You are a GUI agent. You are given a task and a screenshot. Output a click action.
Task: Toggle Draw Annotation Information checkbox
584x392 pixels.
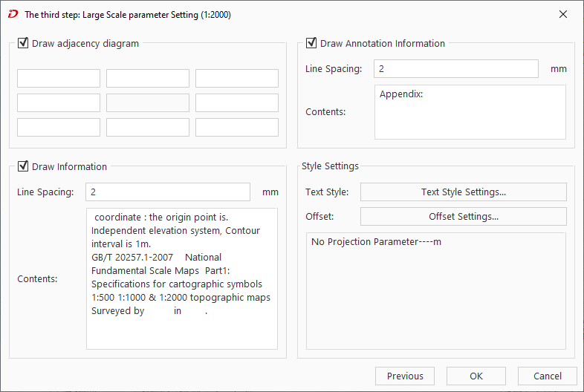coord(311,44)
